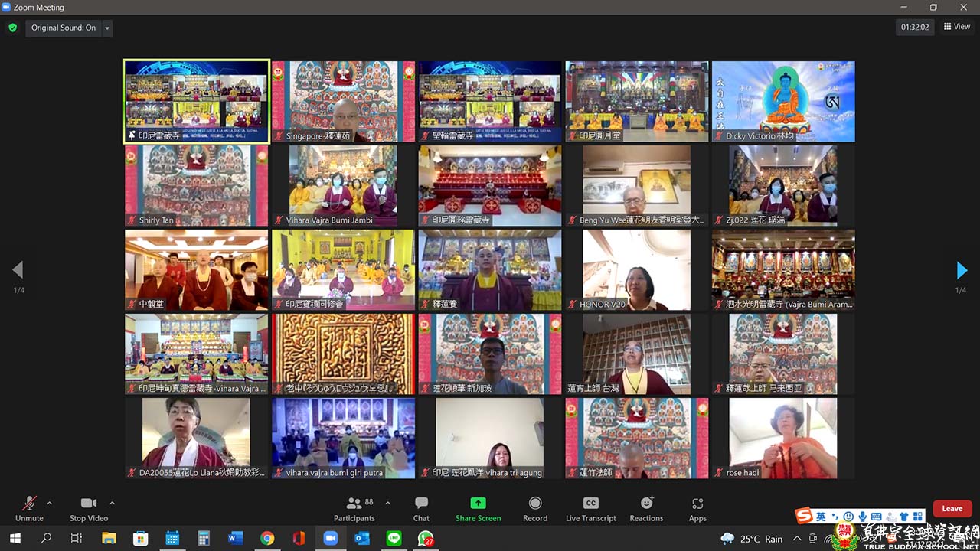Enable Live Transcript captions
Screen dimensions: 980x551
coord(590,508)
